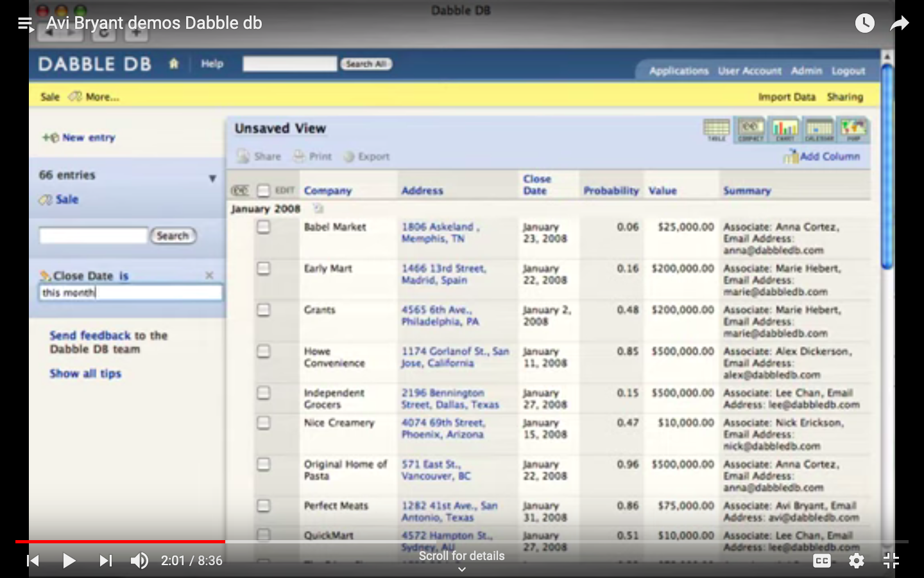Check the Howe Convenience row checkbox
Viewport: 924px width, 578px height.
[x=263, y=351]
